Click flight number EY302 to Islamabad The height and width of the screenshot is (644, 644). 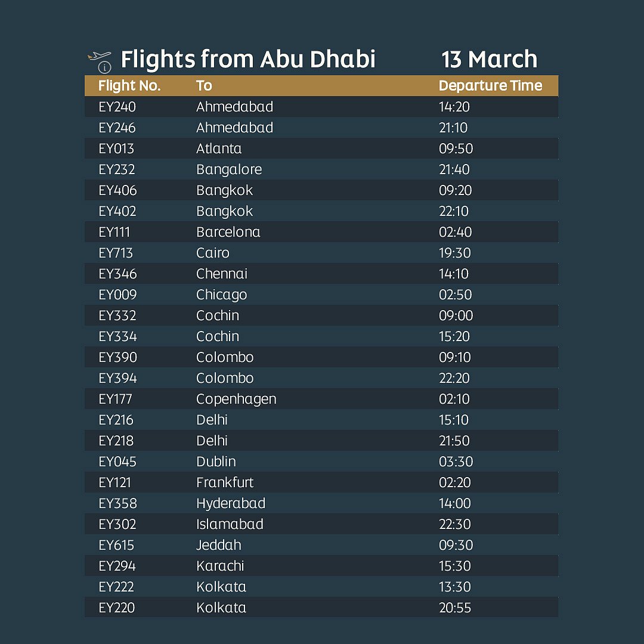point(117,525)
